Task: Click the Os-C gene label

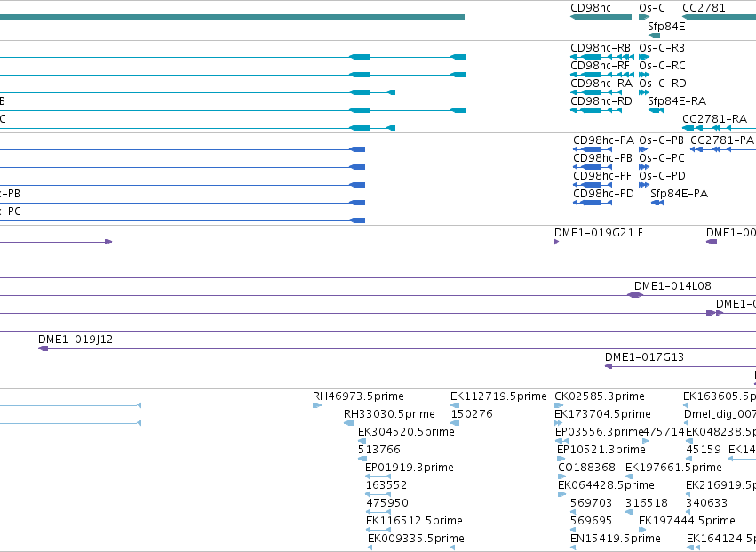Action: pos(652,8)
